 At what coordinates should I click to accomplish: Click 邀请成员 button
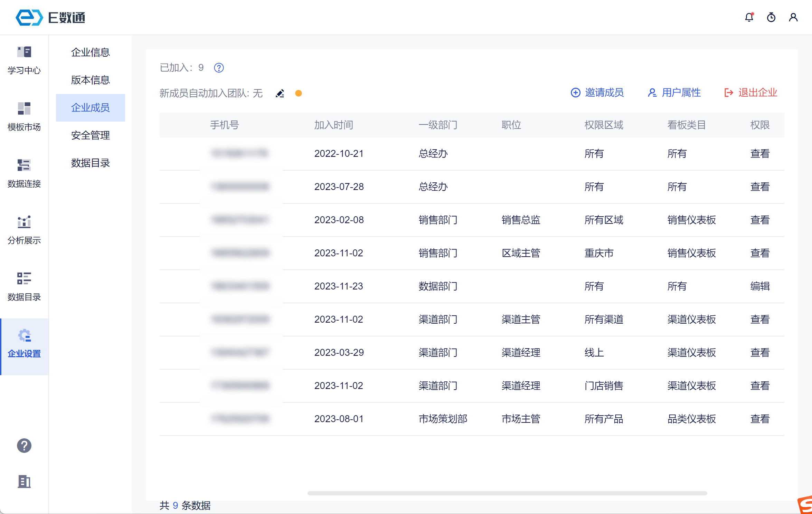pos(597,93)
